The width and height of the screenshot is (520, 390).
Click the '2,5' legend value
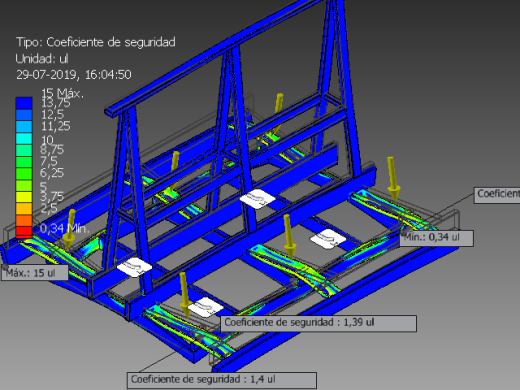point(49,208)
